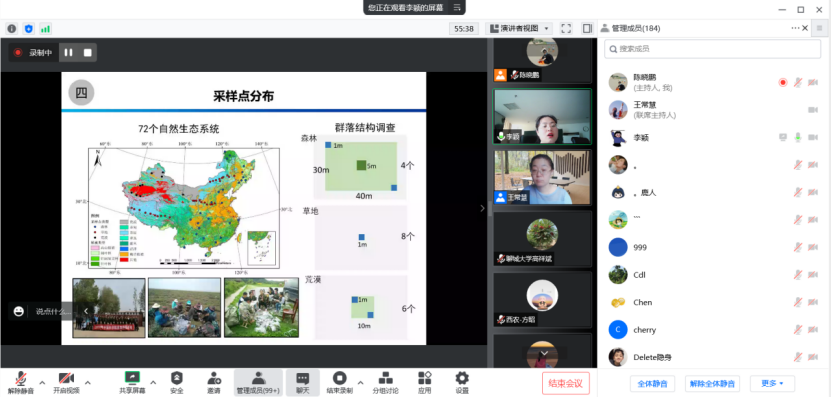Stop the recording with square button
The image size is (831, 398).
coord(87,52)
